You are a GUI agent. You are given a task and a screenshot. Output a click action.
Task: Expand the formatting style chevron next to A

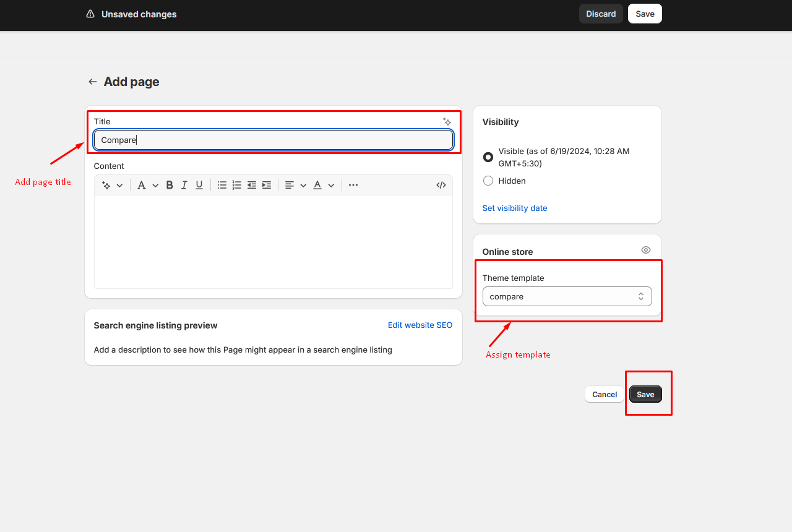[155, 185]
